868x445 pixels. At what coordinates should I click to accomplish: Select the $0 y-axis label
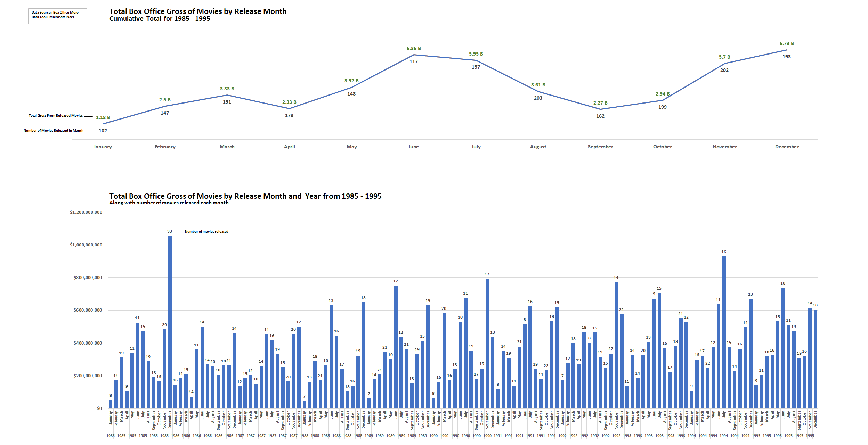coord(99,409)
